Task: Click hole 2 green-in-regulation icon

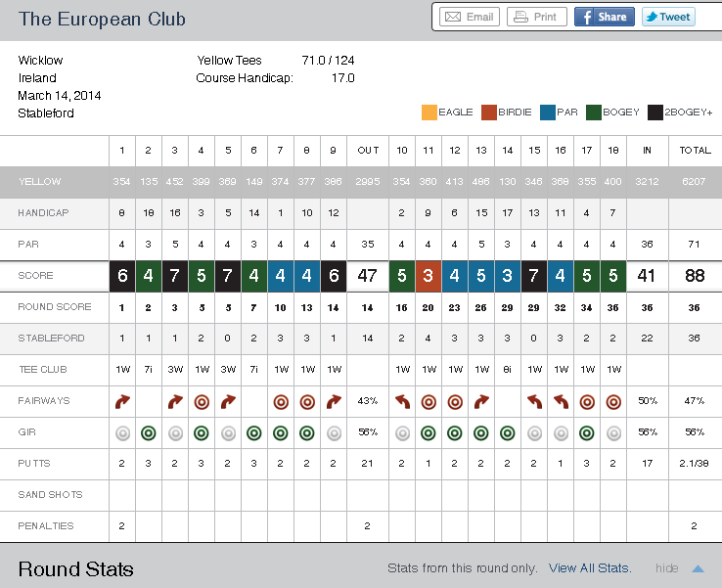Action: pos(149,432)
